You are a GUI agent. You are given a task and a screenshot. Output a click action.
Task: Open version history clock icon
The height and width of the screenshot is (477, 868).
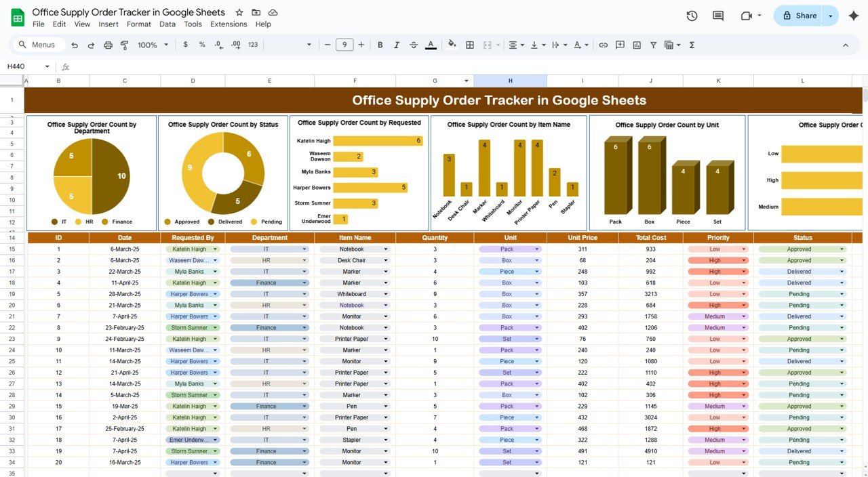pos(692,16)
